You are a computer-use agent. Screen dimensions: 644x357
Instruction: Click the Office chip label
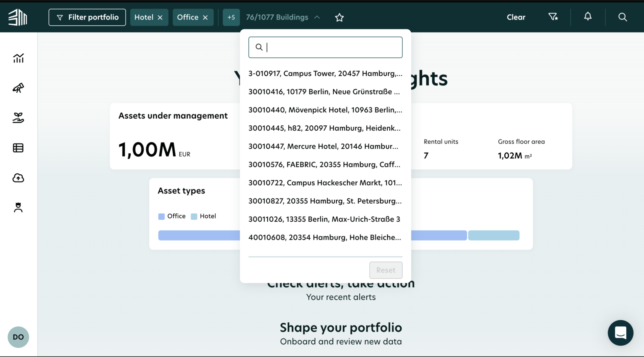click(188, 17)
